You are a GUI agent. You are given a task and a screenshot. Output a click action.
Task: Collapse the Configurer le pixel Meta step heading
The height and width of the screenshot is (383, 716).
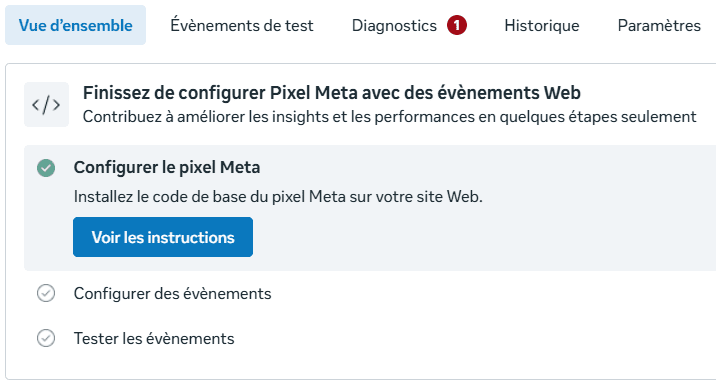[167, 168]
